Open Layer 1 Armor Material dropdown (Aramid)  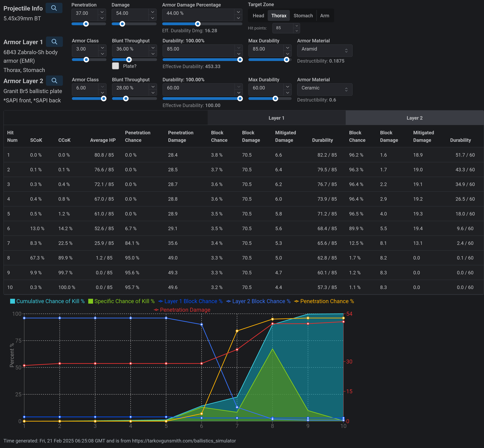pyautogui.click(x=324, y=50)
